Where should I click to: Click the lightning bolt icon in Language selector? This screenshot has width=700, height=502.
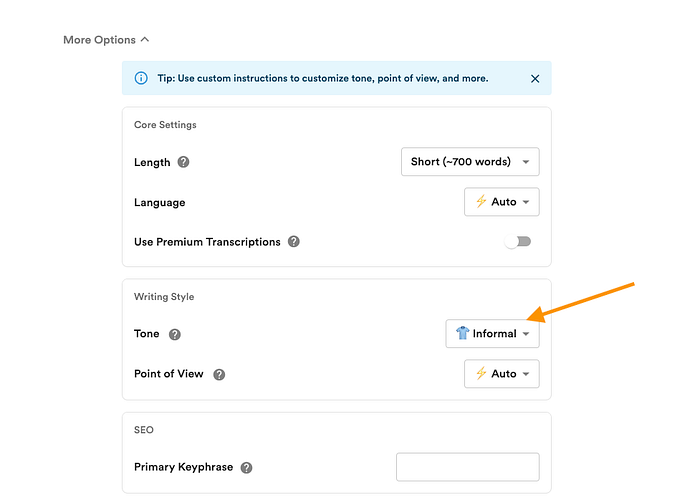tap(481, 202)
